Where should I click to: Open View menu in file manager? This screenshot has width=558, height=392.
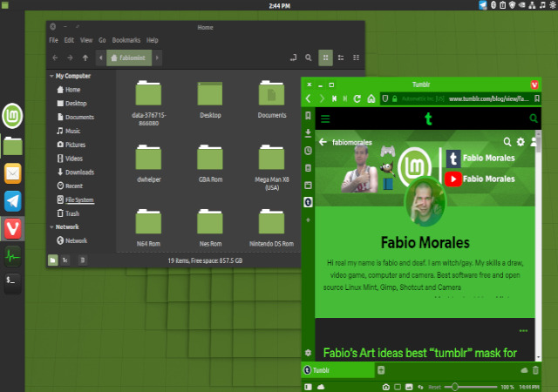point(86,40)
